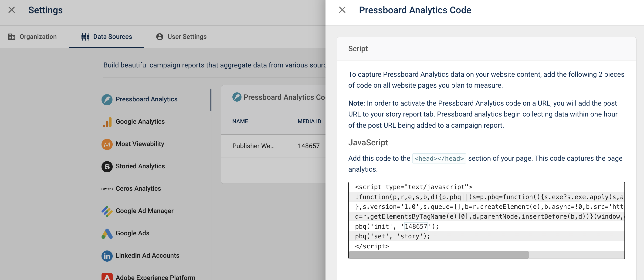Click the Moat Viewability M icon
Viewport: 644px width, 280px height.
click(x=107, y=144)
